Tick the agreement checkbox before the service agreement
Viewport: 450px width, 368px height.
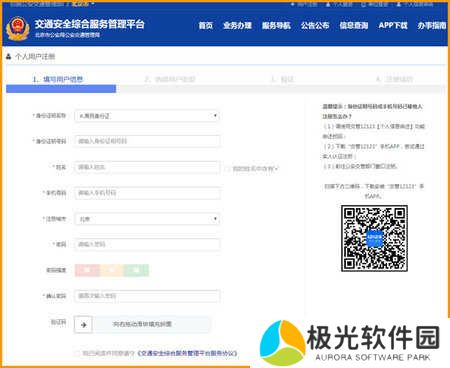(x=77, y=353)
